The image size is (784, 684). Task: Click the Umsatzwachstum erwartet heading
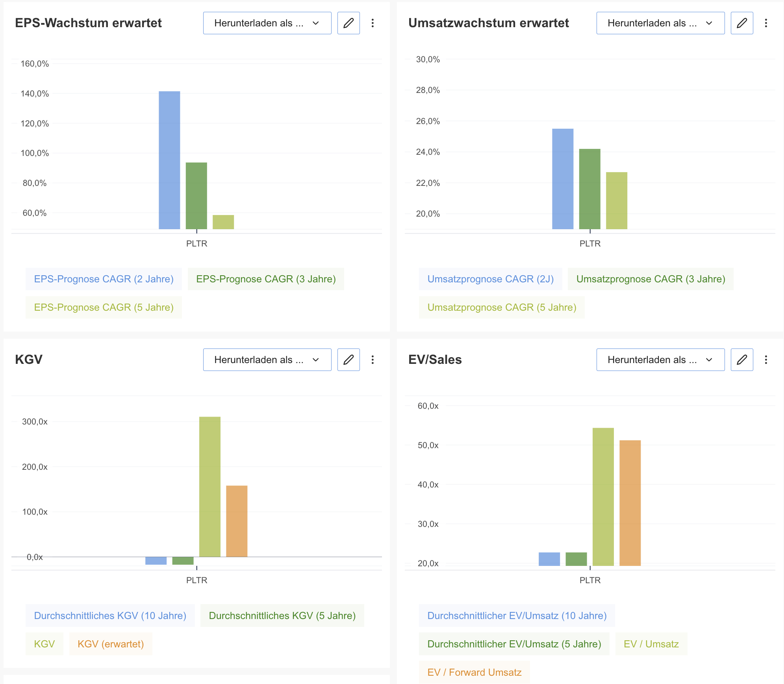(488, 23)
